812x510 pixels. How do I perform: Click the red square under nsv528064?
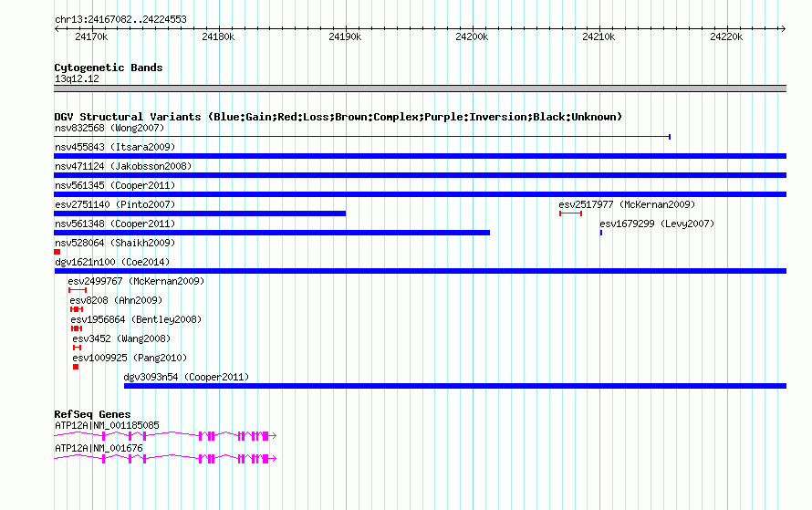(57, 252)
